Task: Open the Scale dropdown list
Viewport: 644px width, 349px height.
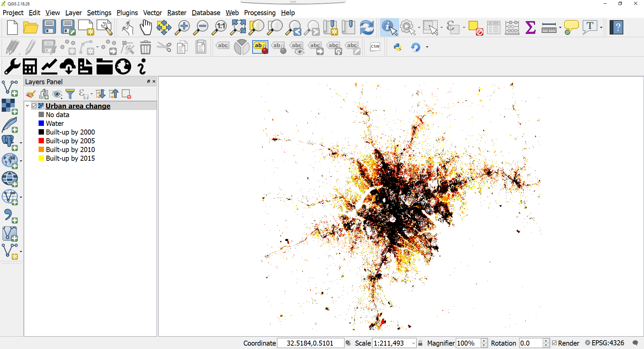Action: coord(413,343)
